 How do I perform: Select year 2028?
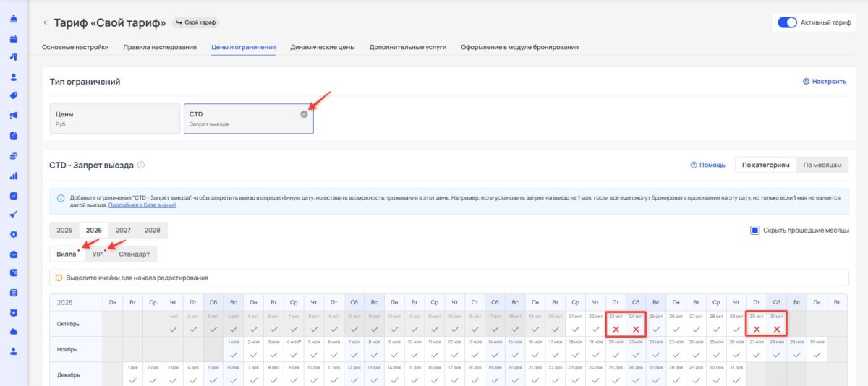pos(152,230)
